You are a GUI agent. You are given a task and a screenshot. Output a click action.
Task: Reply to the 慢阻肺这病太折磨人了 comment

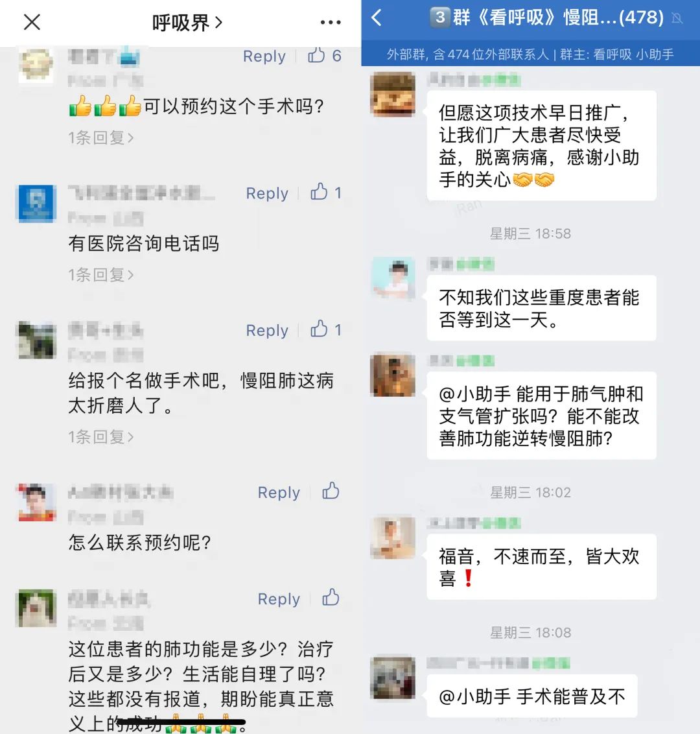click(x=266, y=331)
